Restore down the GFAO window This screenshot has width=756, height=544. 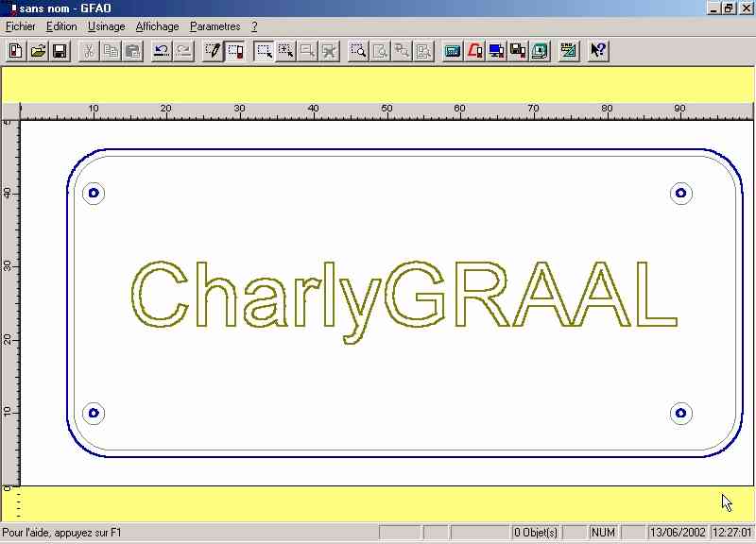729,8
